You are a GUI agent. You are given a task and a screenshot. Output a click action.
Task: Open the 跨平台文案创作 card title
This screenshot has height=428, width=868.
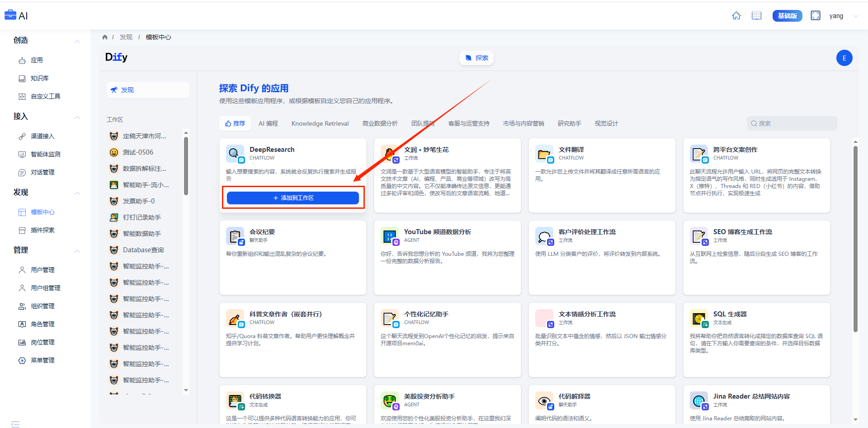(736, 150)
